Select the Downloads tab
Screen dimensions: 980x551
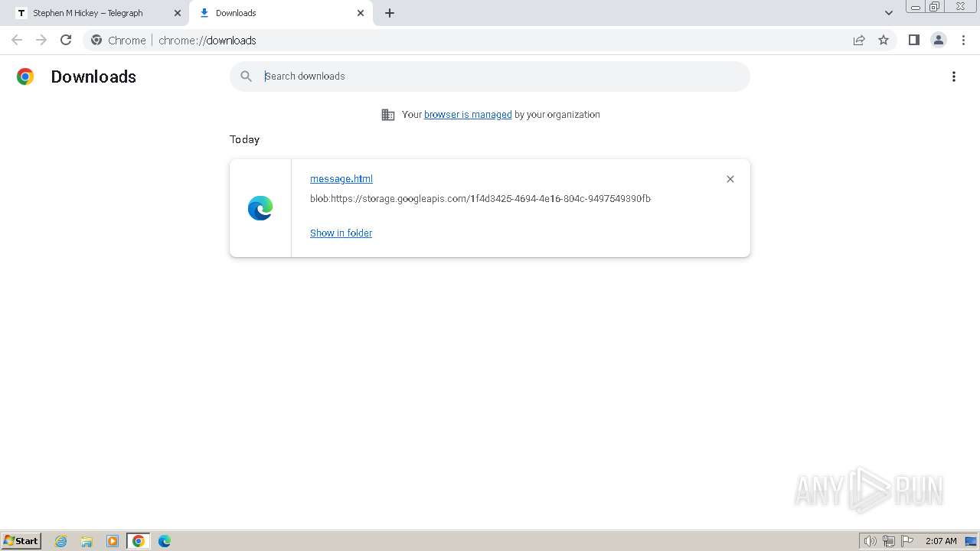click(x=280, y=13)
